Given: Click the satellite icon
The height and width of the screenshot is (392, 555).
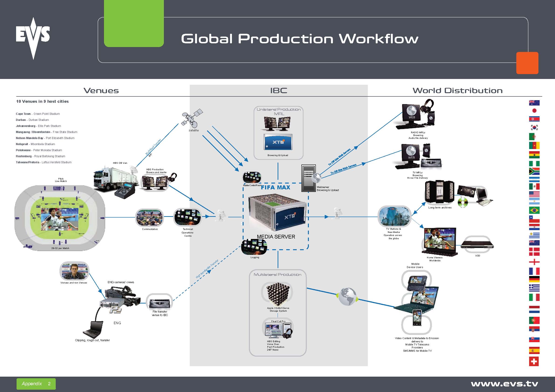Looking at the screenshot, I should point(192,118).
